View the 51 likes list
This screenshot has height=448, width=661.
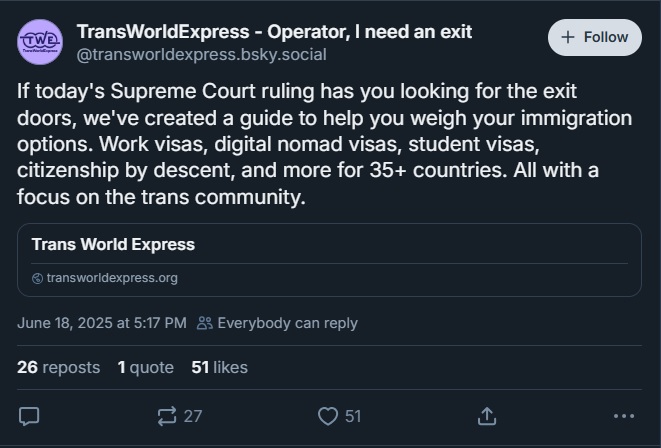219,367
